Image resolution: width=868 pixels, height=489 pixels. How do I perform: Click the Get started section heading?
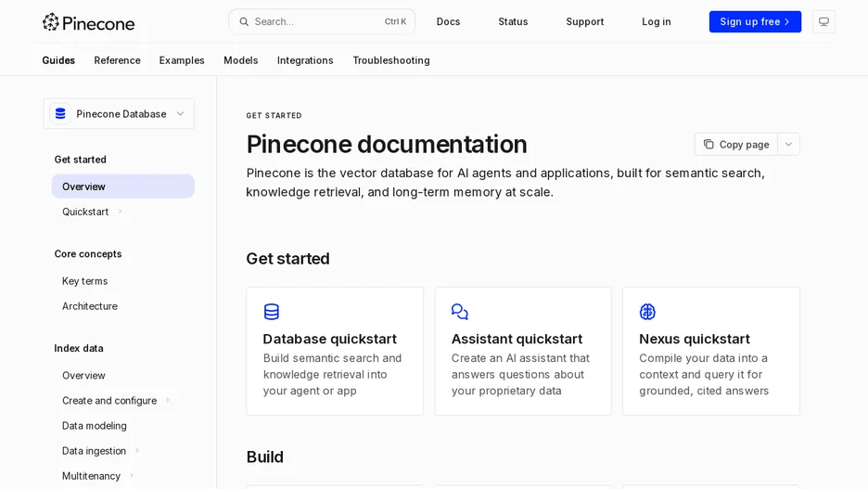[287, 259]
